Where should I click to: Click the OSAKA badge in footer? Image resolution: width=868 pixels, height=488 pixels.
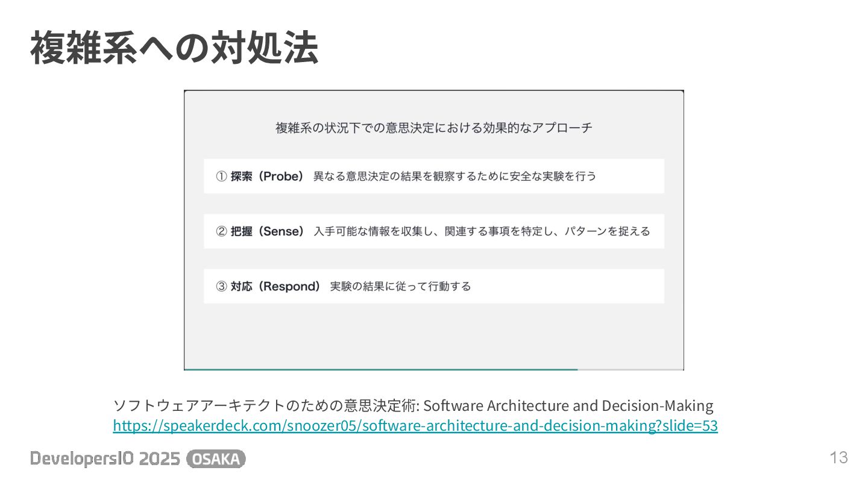point(216,459)
